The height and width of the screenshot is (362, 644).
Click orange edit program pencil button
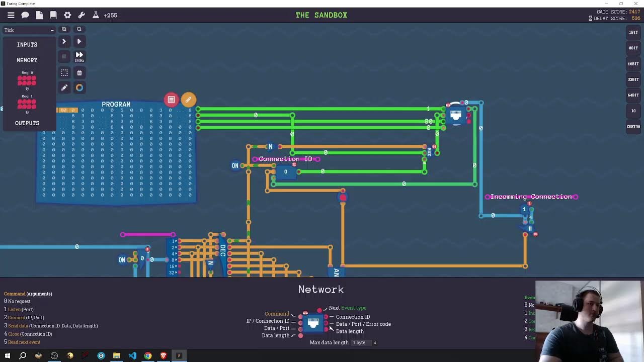pos(188,100)
